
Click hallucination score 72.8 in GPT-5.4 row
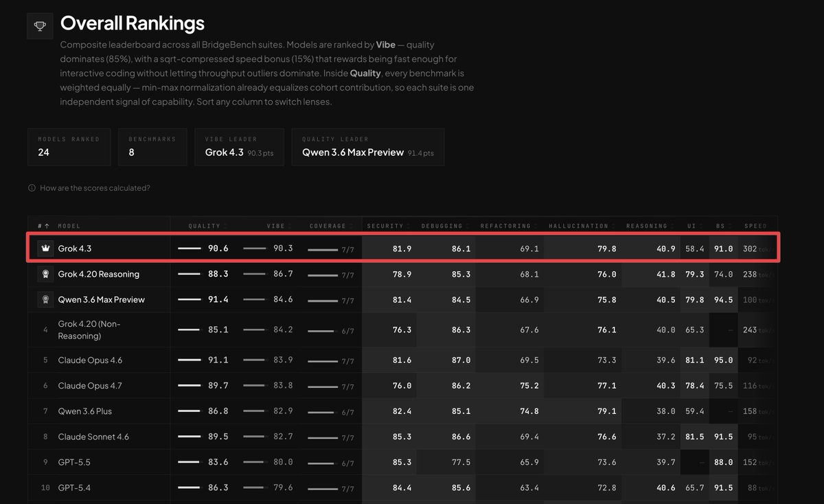click(x=606, y=488)
